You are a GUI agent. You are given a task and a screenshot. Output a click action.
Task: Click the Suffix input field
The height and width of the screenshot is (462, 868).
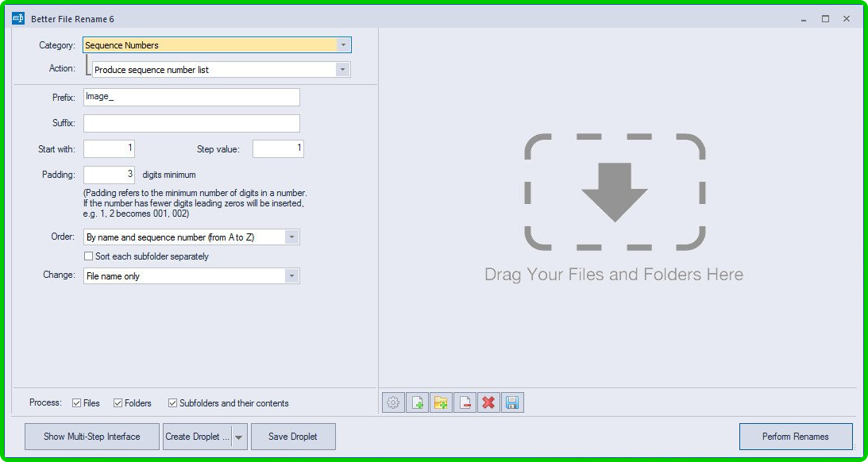click(191, 123)
